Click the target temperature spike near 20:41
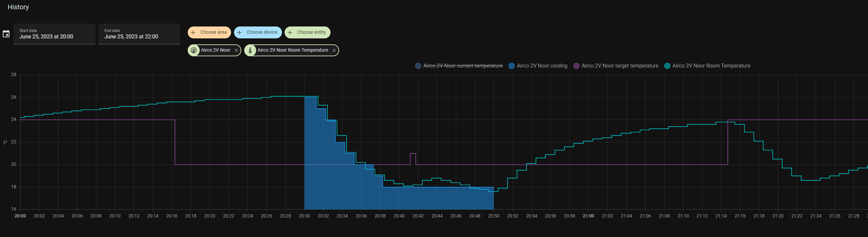 pos(413,159)
